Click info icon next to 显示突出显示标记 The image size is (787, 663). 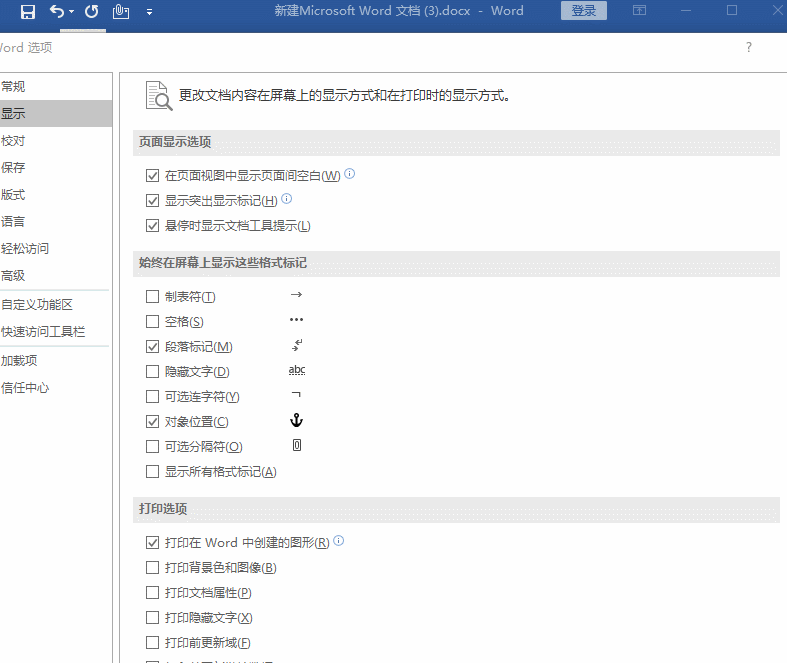point(287,199)
